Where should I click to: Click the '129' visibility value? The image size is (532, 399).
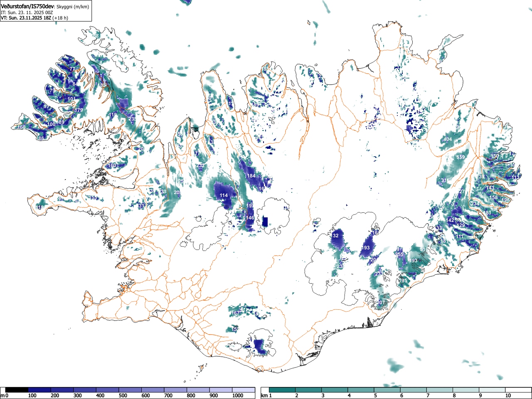point(461,225)
